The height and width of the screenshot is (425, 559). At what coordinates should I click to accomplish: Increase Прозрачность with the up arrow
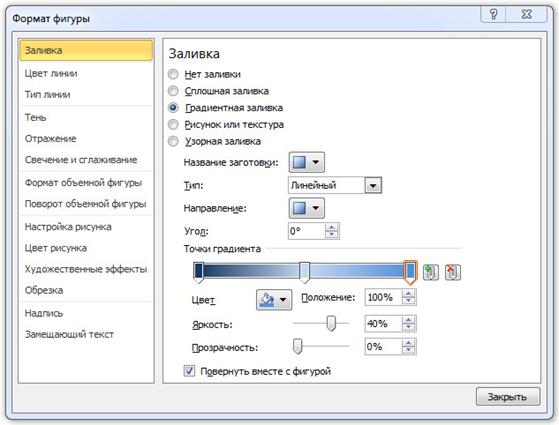[x=409, y=343]
